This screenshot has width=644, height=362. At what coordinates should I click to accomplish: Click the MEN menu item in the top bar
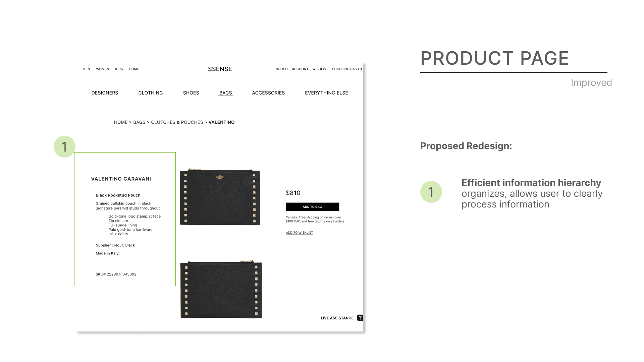click(86, 69)
